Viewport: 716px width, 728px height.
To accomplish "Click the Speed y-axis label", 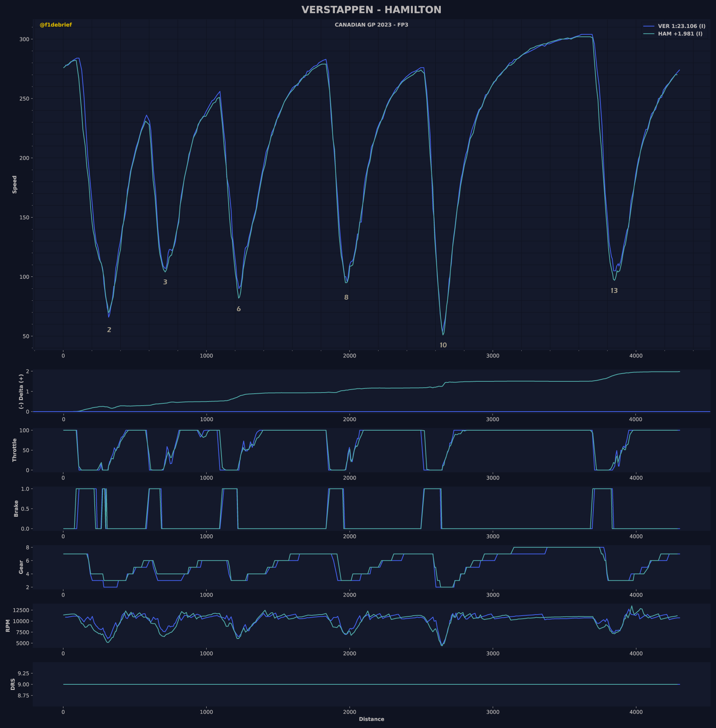I will tap(15, 184).
